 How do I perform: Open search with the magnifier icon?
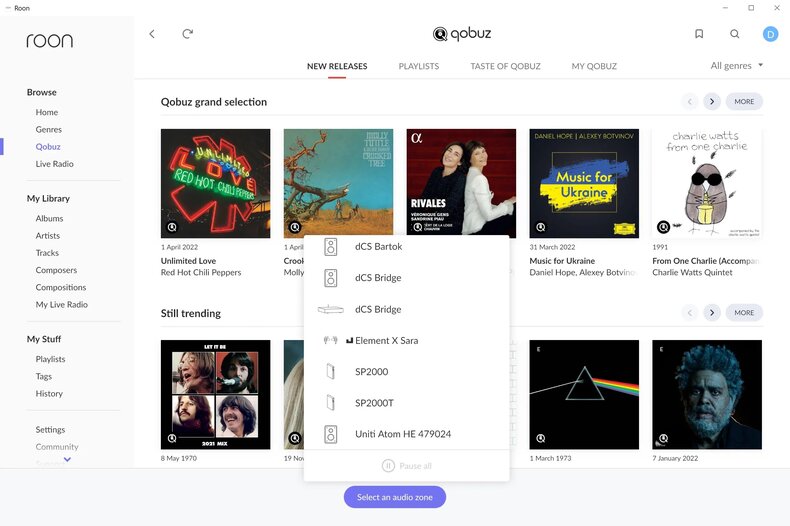click(735, 34)
